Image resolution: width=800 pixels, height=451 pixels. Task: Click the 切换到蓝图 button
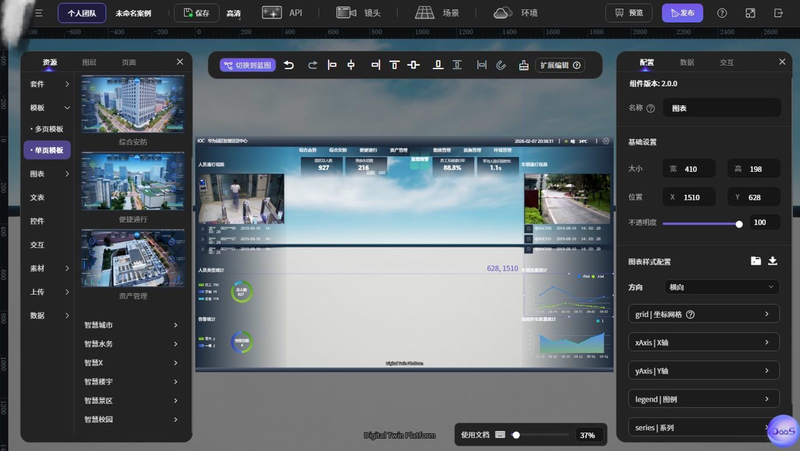(x=247, y=65)
